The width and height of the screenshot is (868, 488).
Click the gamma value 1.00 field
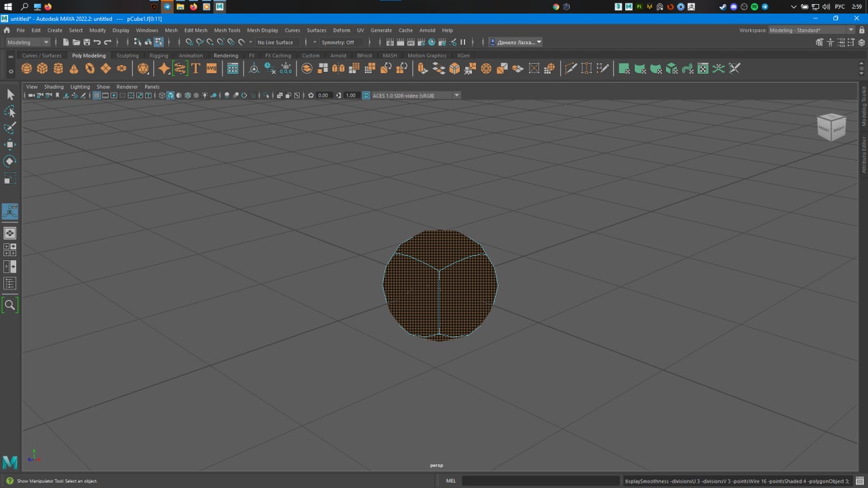click(351, 96)
